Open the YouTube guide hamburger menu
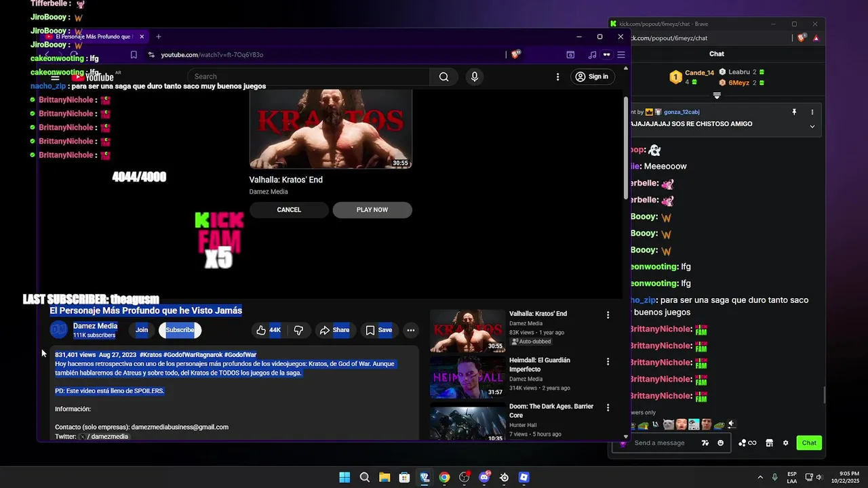Image resolution: width=868 pixels, height=488 pixels. point(56,77)
